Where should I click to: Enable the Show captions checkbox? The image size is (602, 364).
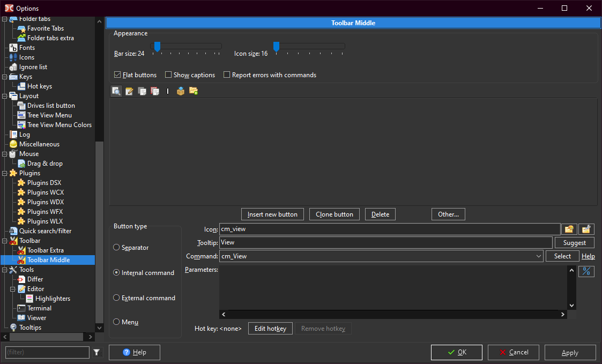(168, 75)
